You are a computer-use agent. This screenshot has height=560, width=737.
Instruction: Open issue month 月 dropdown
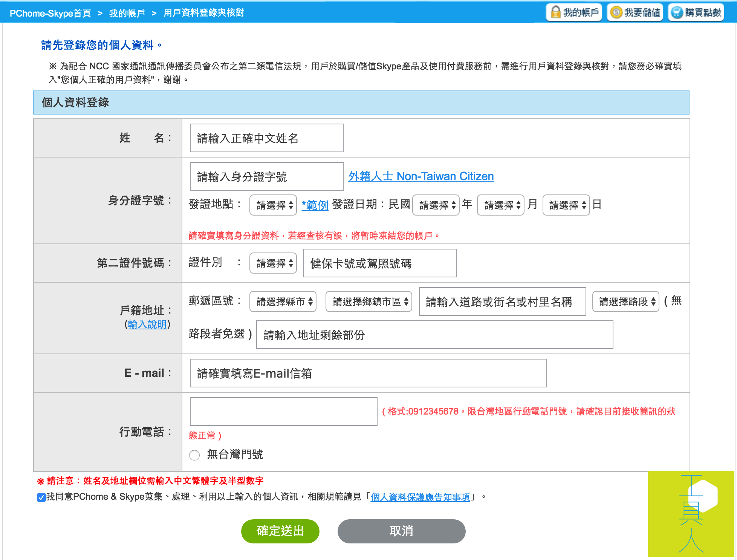501,205
